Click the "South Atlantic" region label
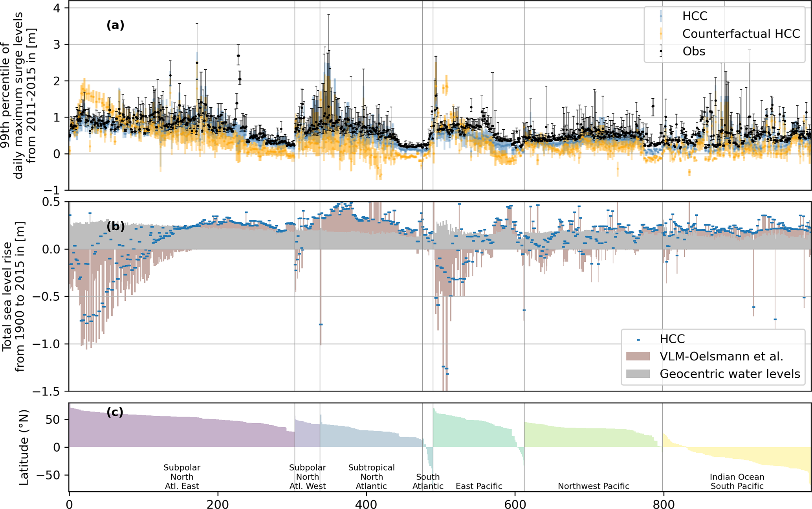812x509 pixels. tap(428, 481)
